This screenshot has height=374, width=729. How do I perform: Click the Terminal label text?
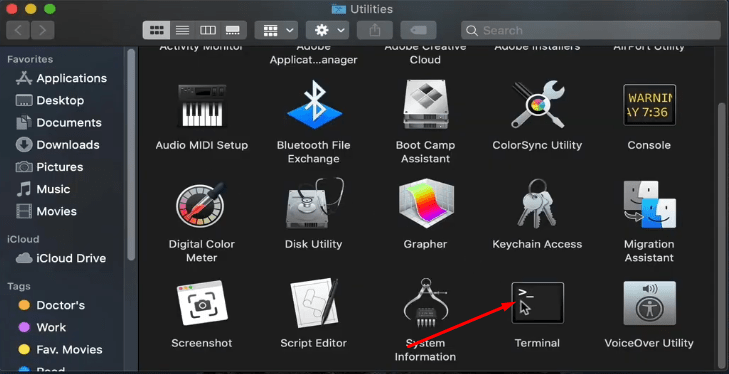(537, 343)
